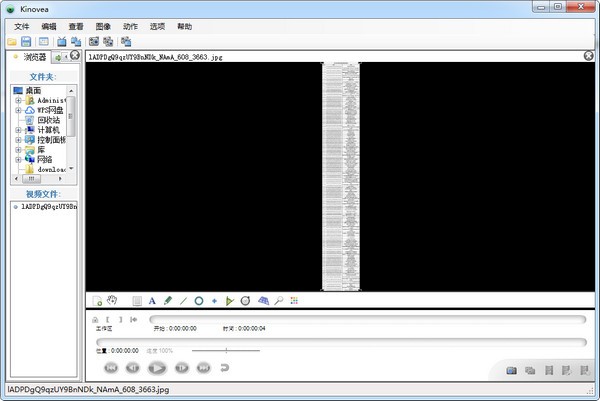This screenshot has width=600, height=401.
Task: Open the color profile palette
Action: coord(294,301)
